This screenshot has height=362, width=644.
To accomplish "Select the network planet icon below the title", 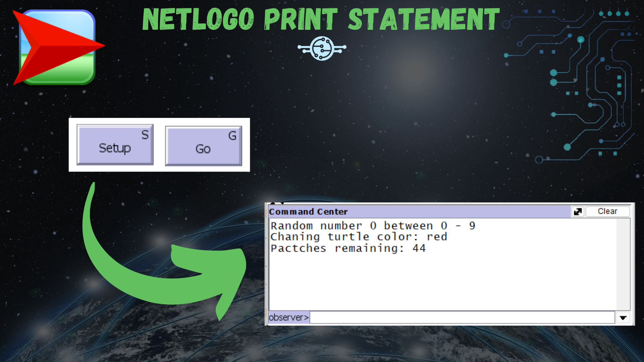I will point(321,48).
